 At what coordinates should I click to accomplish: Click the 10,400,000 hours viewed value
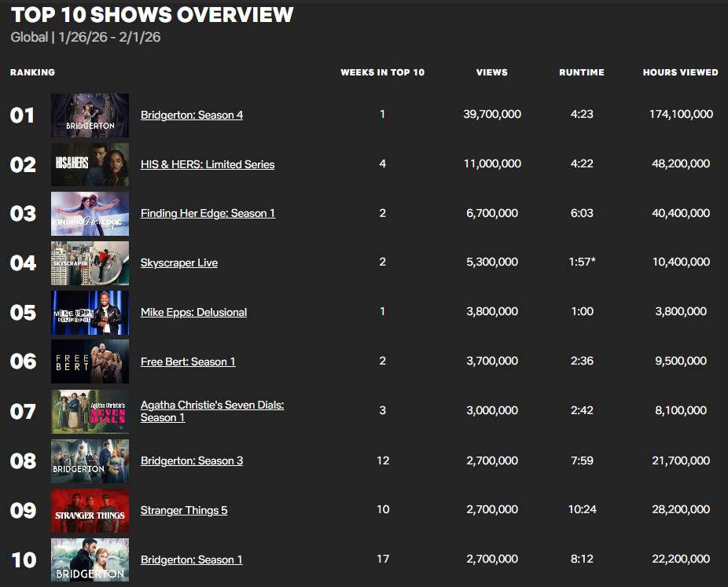(x=681, y=262)
